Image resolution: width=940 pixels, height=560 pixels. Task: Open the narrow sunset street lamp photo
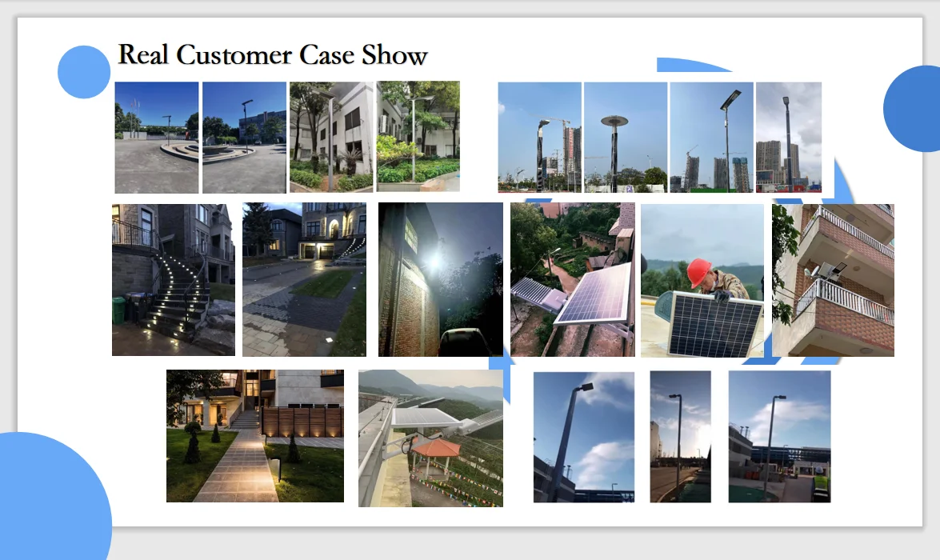(x=681, y=437)
